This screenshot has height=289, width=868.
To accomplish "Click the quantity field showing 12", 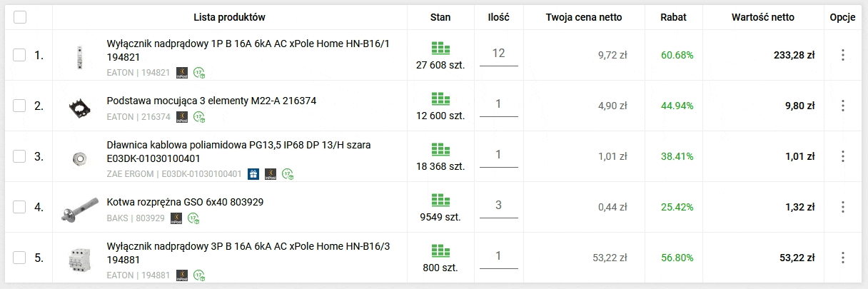I will 498,54.
